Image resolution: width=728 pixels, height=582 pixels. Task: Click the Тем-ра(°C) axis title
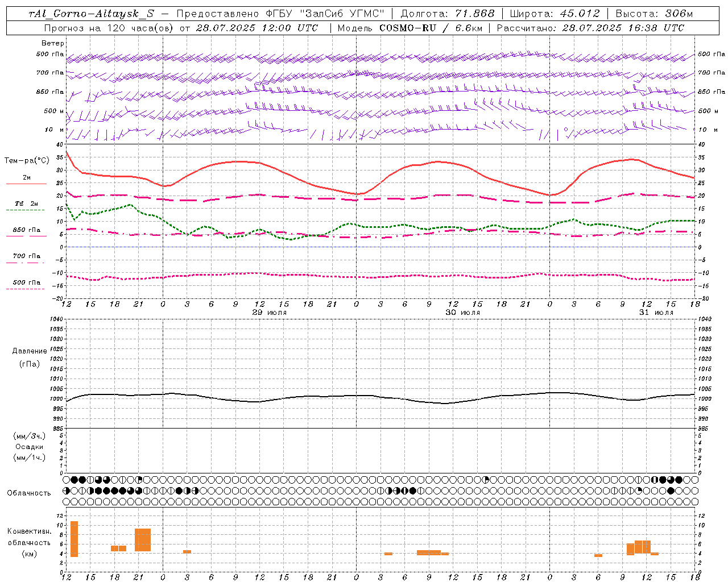coord(27,161)
